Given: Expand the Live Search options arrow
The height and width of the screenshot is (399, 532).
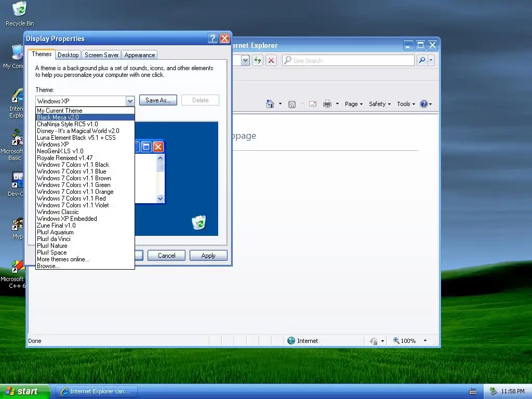Looking at the screenshot, I should tap(431, 60).
